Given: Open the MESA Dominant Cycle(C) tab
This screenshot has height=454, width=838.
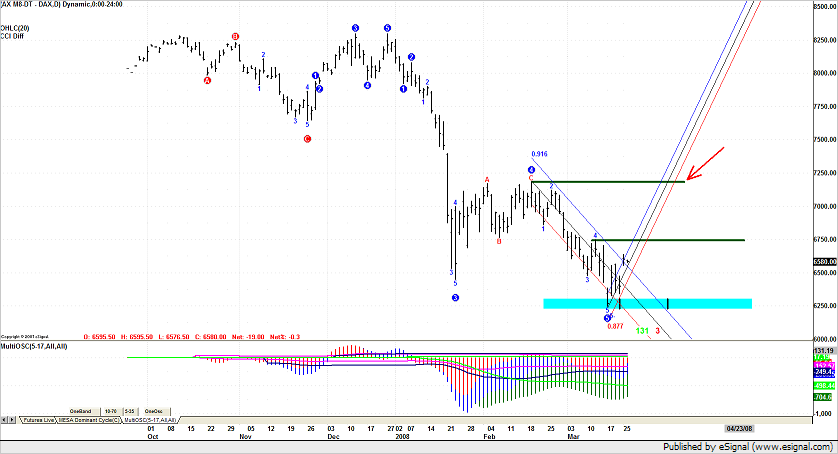Looking at the screenshot, I should pos(94,420).
